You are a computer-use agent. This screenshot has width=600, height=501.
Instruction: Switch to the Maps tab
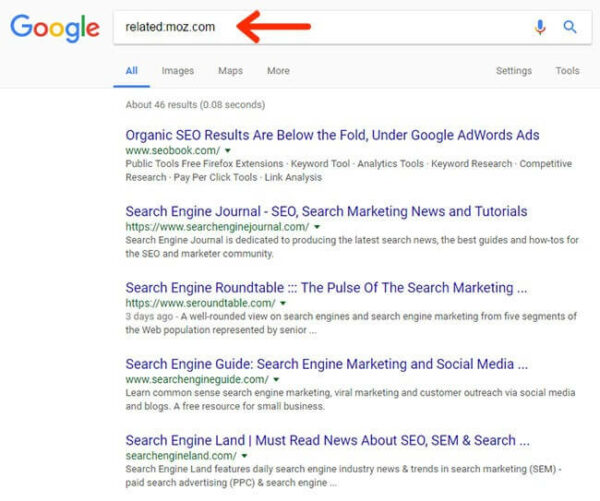coord(230,71)
